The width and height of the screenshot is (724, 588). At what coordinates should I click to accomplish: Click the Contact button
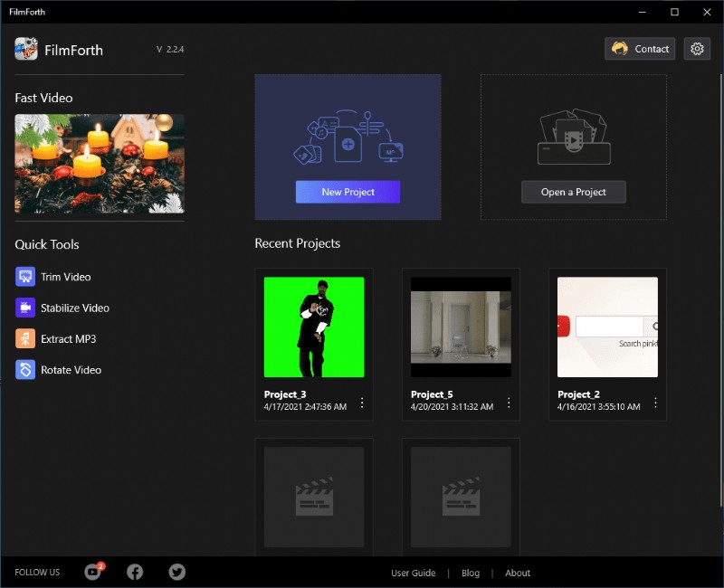click(x=640, y=49)
